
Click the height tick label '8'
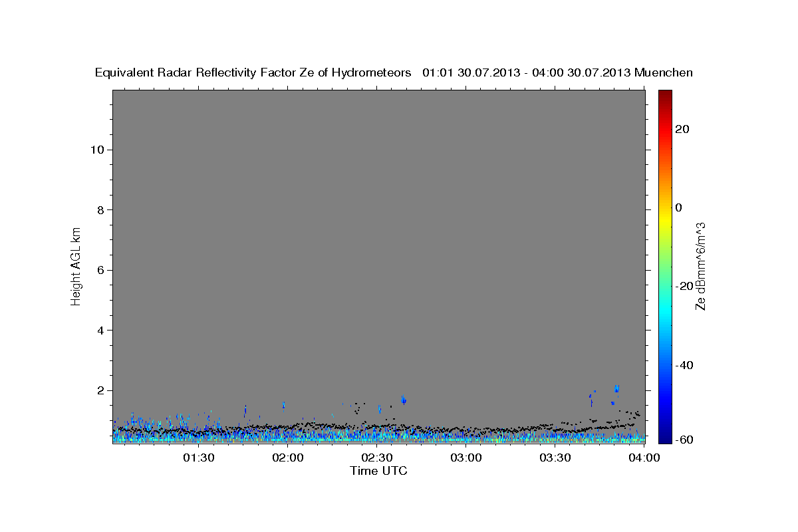[101, 209]
